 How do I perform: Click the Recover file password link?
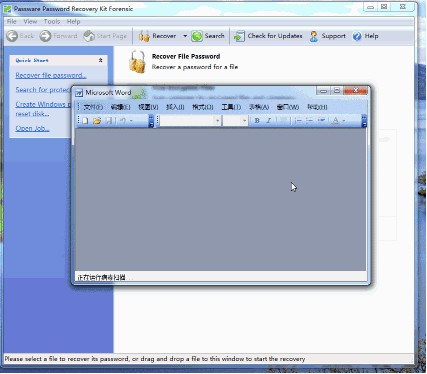pos(51,75)
